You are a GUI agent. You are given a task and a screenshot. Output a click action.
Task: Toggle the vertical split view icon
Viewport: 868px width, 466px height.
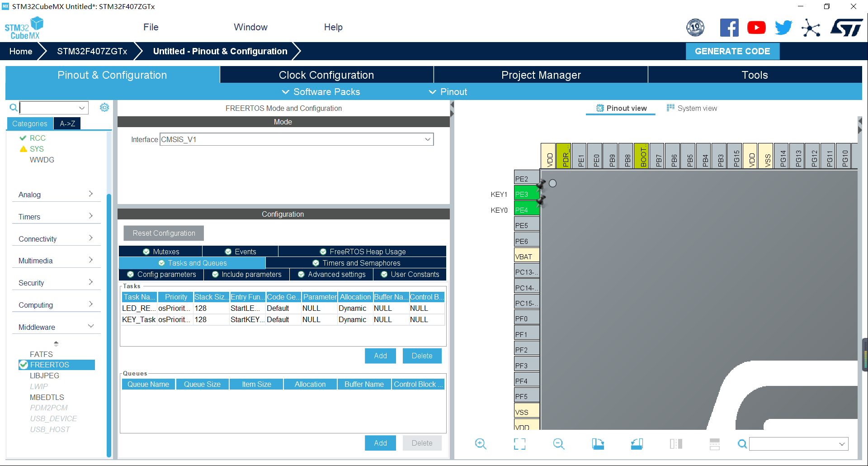coord(676,444)
